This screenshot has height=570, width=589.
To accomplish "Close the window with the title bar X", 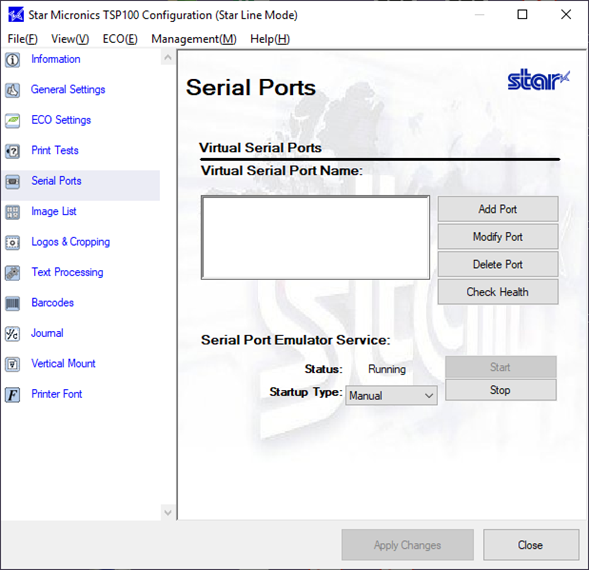I will pyautogui.click(x=566, y=15).
